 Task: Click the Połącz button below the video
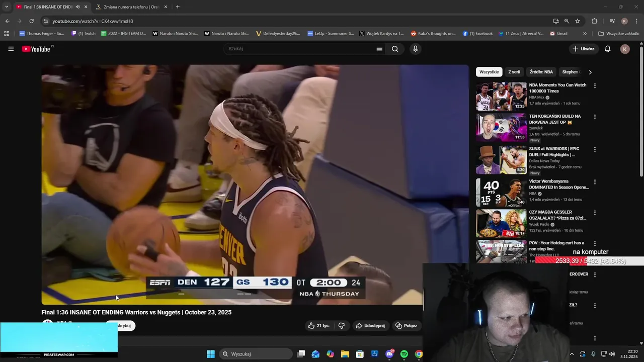(406, 326)
